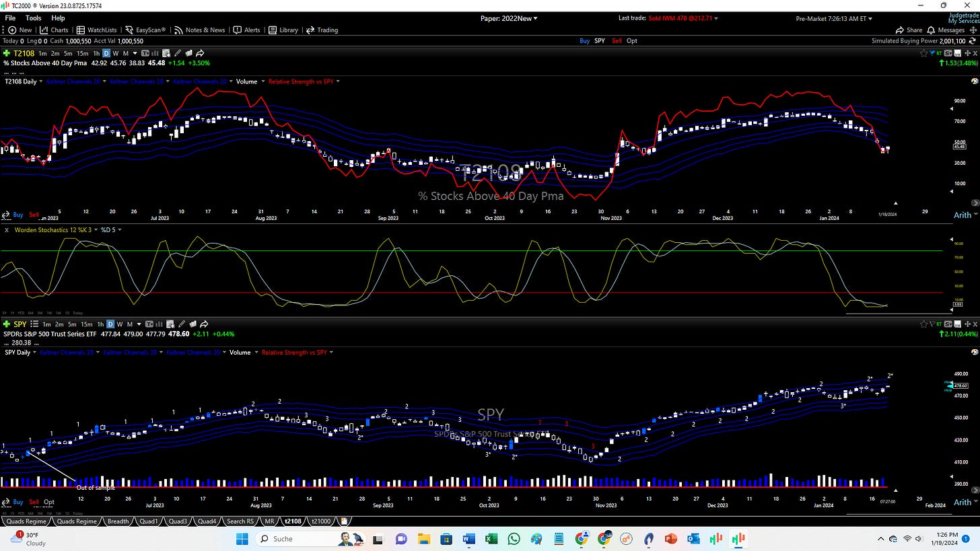Viewport: 980px width, 551px height.
Task: Expand the Last trade dropdown
Action: [x=715, y=18]
